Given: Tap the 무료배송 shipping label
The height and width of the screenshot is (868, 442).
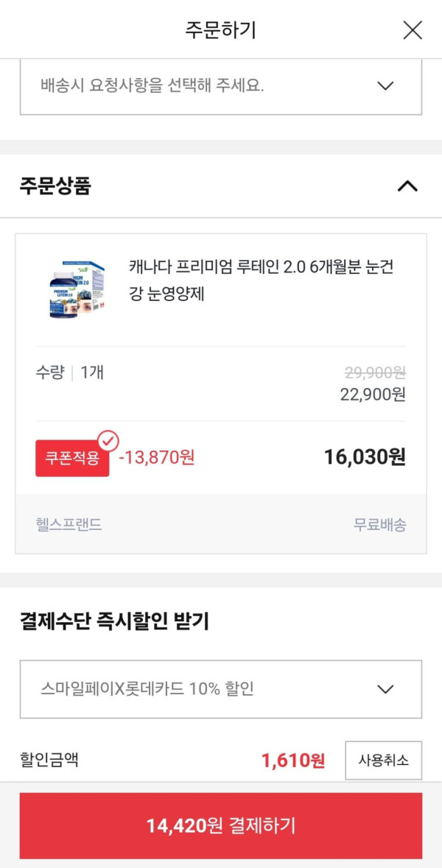Looking at the screenshot, I should [x=379, y=524].
